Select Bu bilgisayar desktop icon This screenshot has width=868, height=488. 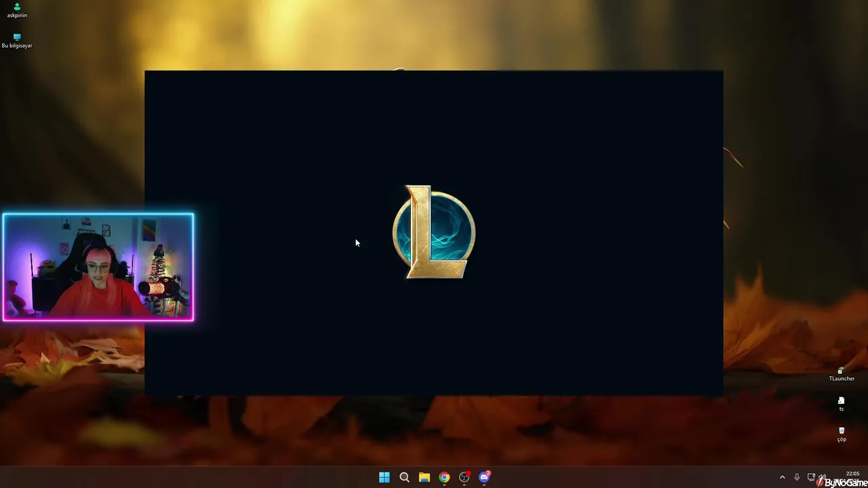17,41
